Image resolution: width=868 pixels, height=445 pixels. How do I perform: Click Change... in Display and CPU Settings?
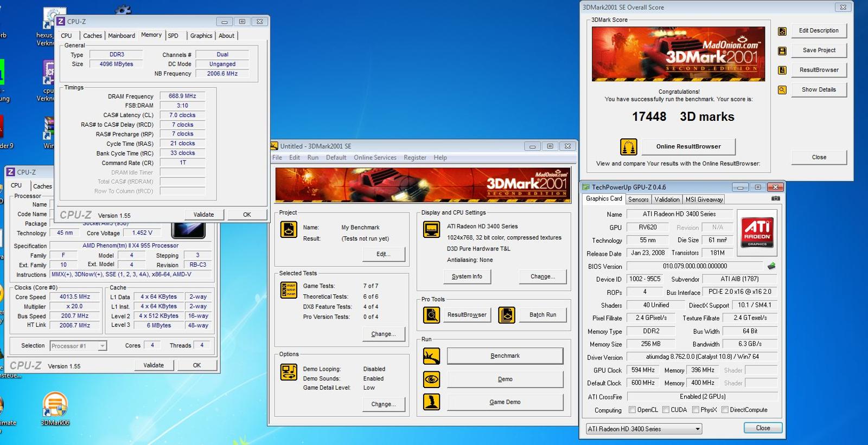click(543, 276)
